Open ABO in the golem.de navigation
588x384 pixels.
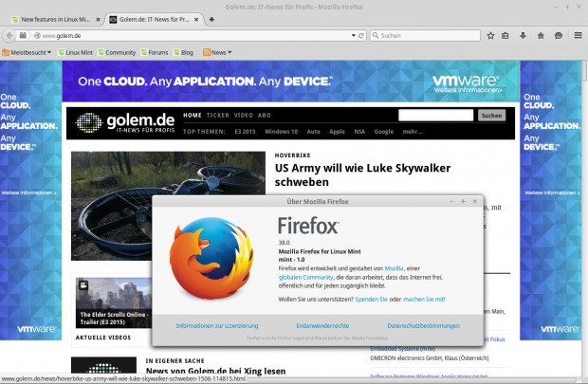[x=264, y=115]
